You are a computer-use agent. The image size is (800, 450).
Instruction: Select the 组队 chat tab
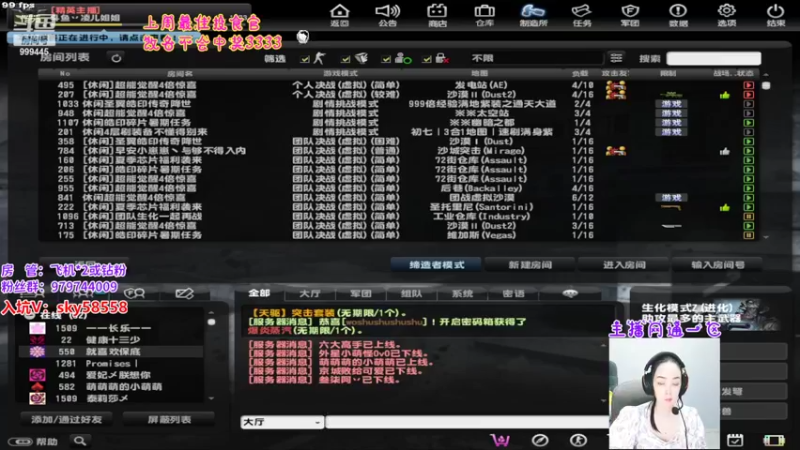[x=412, y=293]
